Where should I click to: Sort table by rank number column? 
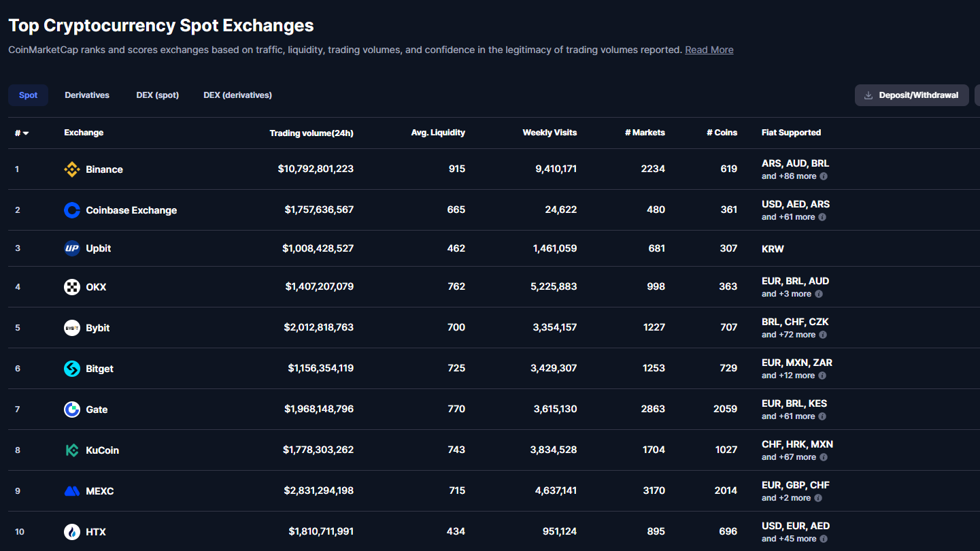click(x=22, y=133)
